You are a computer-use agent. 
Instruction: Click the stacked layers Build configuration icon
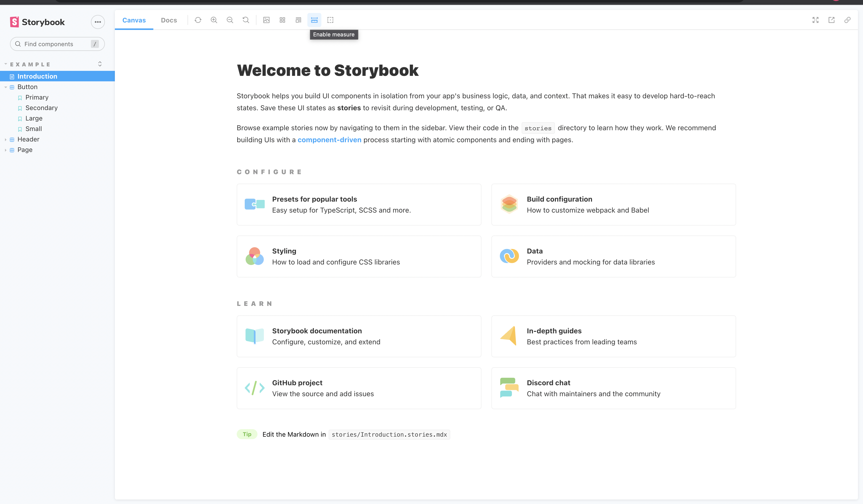tap(509, 204)
